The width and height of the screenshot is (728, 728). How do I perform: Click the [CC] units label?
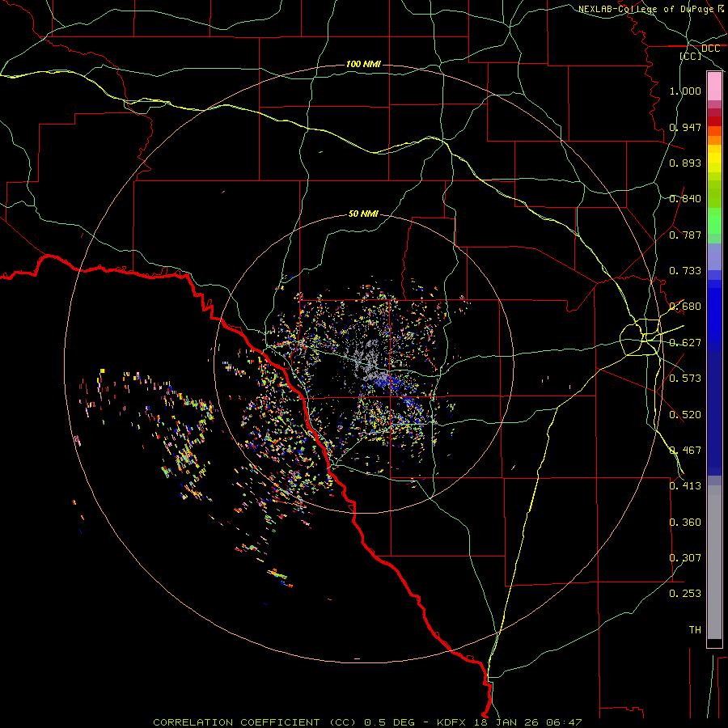691,56
